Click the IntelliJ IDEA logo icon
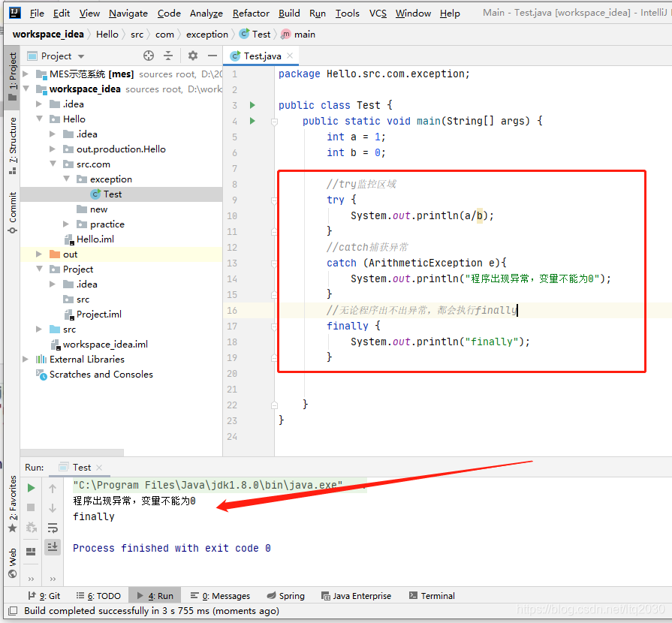 pos(14,13)
